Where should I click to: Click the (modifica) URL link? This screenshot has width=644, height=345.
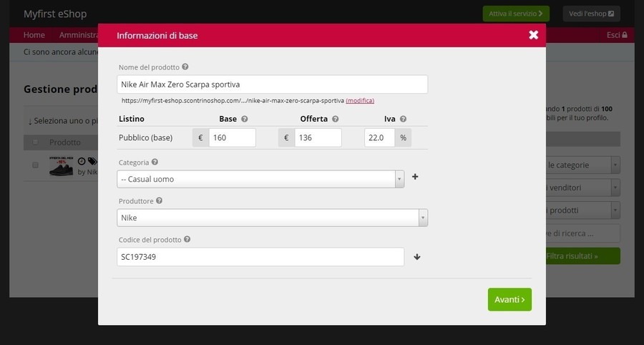[360, 101]
